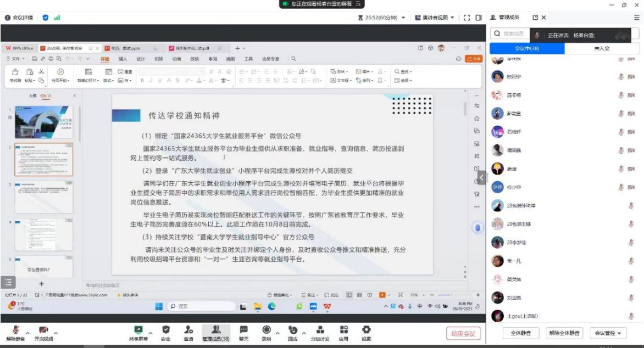Click the 全体静音 mute all button
This screenshot has width=644, height=348.
click(x=520, y=333)
